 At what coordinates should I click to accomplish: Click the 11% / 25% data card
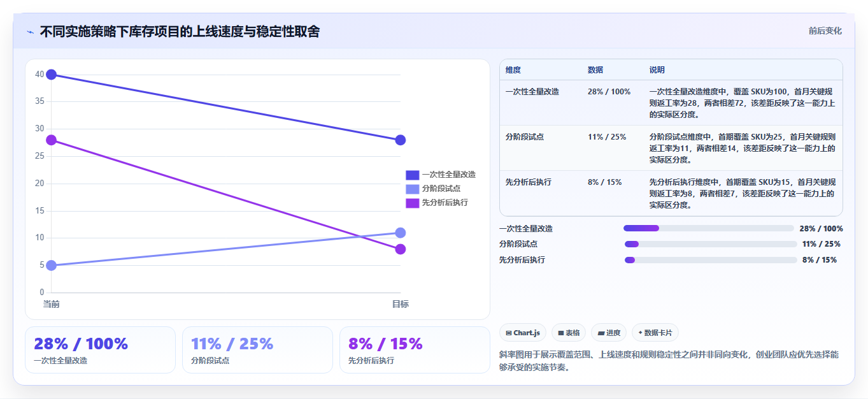pyautogui.click(x=257, y=350)
